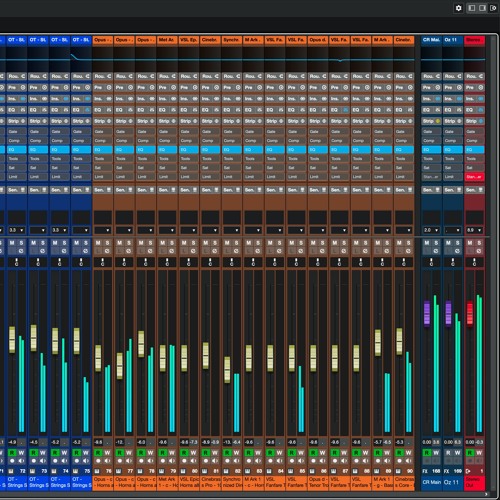The height and width of the screenshot is (500, 500).
Task: Select Tools strip module on Oz 11
Action: [453, 159]
